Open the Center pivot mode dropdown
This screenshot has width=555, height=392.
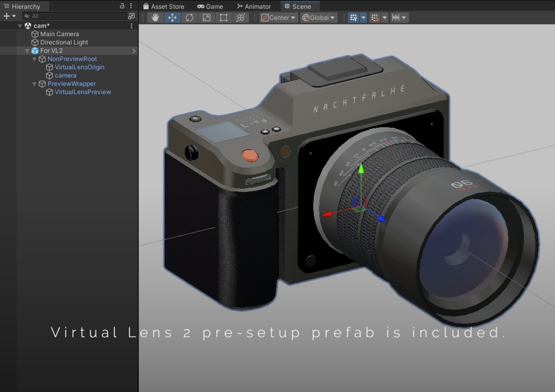tap(278, 18)
